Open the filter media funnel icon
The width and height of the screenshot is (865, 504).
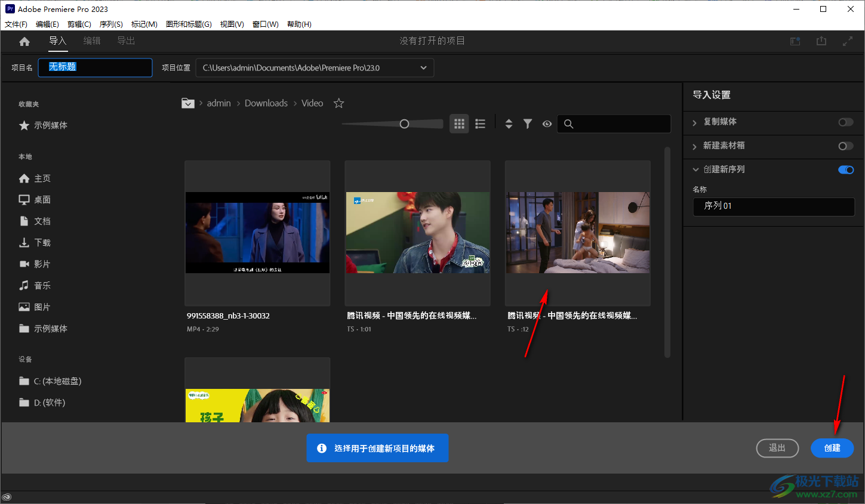[x=528, y=123]
